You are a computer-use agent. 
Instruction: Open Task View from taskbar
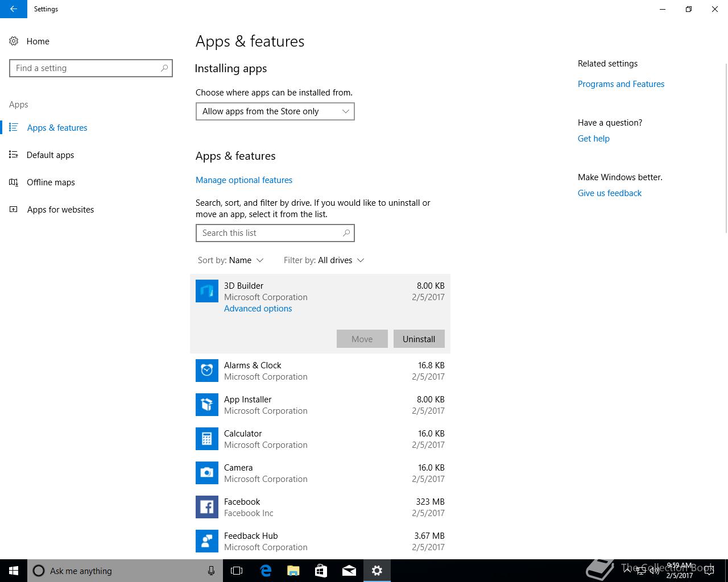[237, 571]
